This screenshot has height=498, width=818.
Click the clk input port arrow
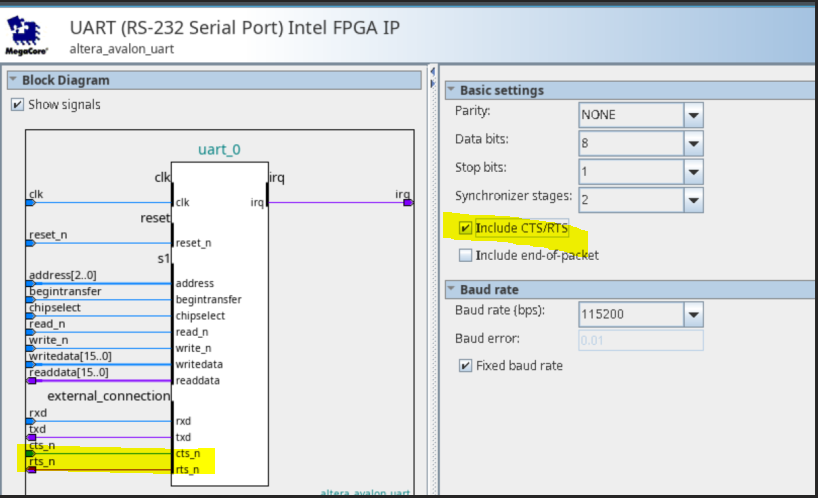(30, 202)
